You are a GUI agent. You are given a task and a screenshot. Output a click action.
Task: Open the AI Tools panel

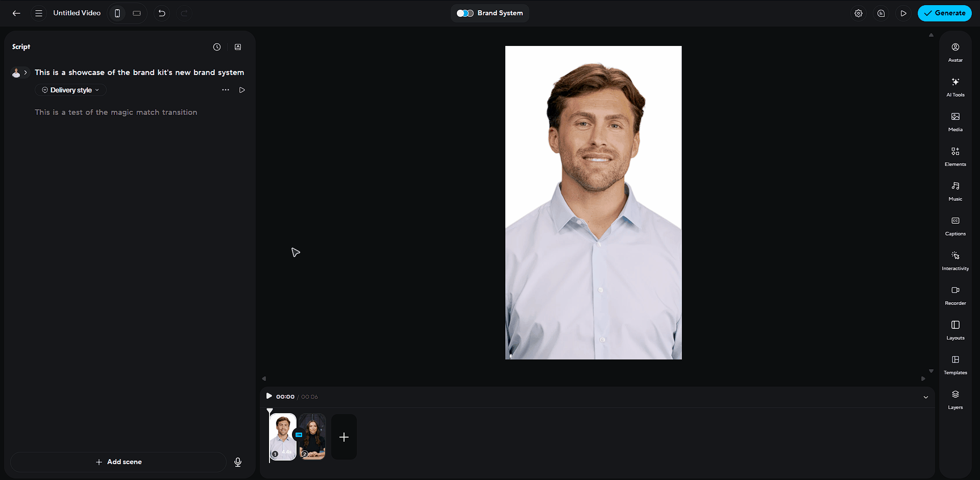click(x=955, y=87)
